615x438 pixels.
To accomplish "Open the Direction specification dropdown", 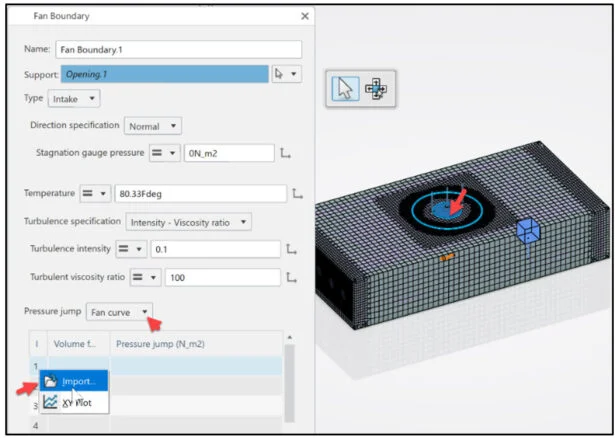I will pyautogui.click(x=153, y=126).
